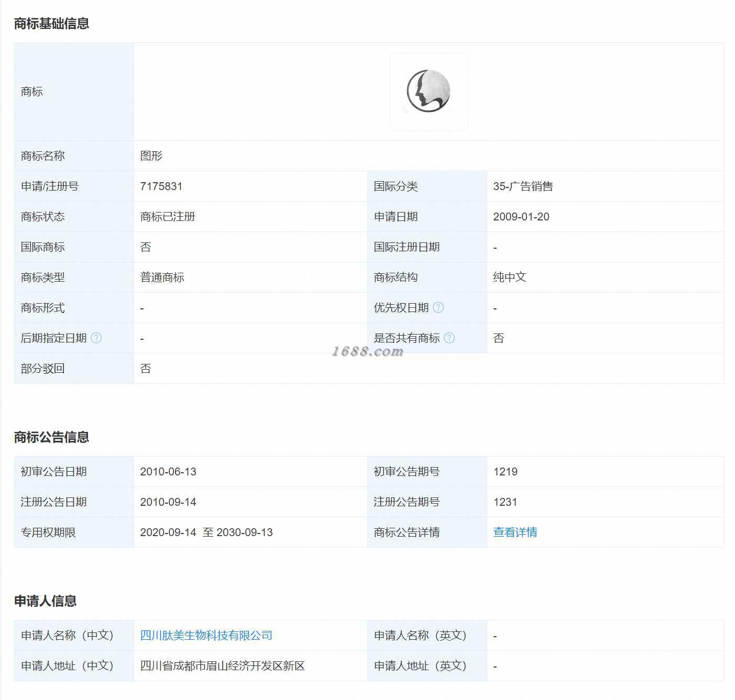Image resolution: width=735 pixels, height=700 pixels.
Task: Click the 国际商标 label cell
Action: click(74, 247)
